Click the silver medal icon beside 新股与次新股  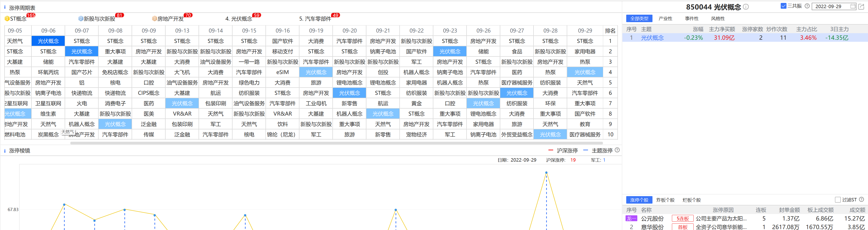click(x=81, y=19)
